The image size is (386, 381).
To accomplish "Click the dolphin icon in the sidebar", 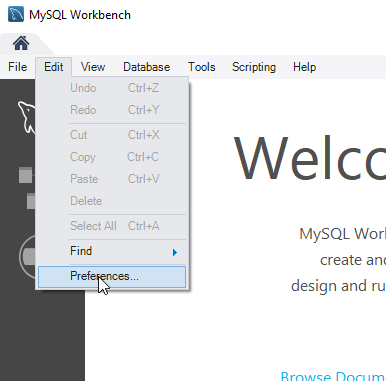I will click(26, 117).
